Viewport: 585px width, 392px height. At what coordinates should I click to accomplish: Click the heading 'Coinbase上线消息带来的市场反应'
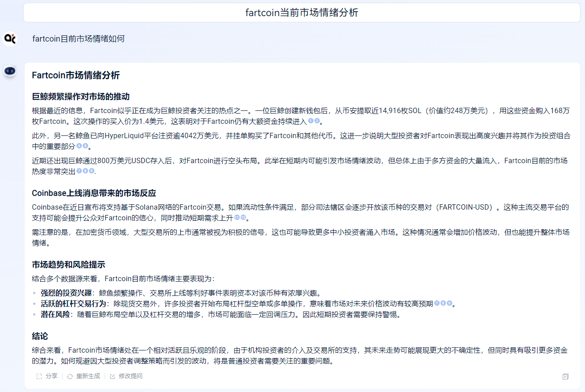[x=94, y=193]
